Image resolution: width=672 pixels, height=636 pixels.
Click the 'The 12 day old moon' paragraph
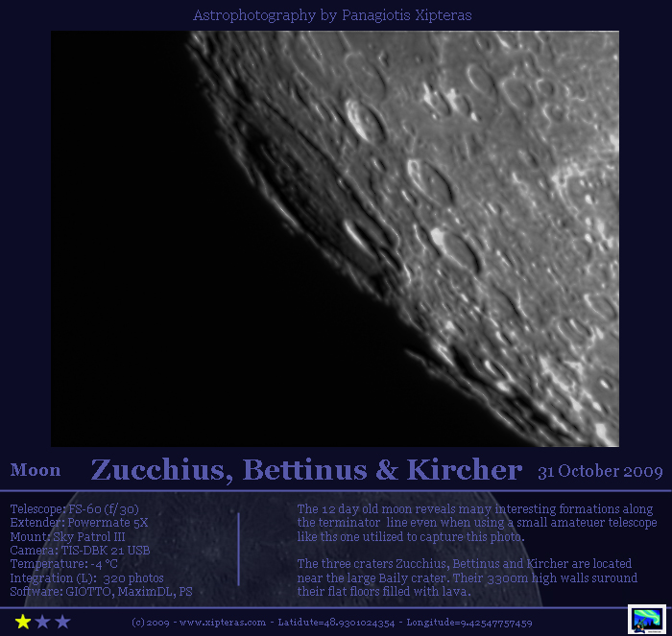click(477, 523)
